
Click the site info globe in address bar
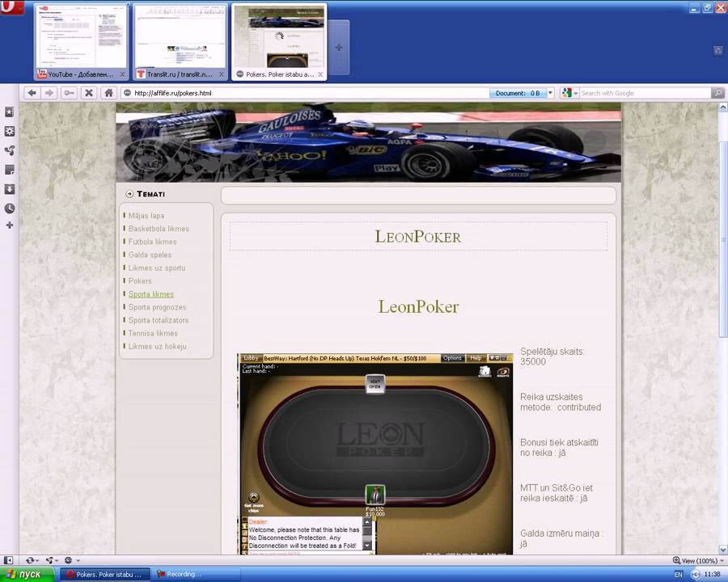pos(127,93)
